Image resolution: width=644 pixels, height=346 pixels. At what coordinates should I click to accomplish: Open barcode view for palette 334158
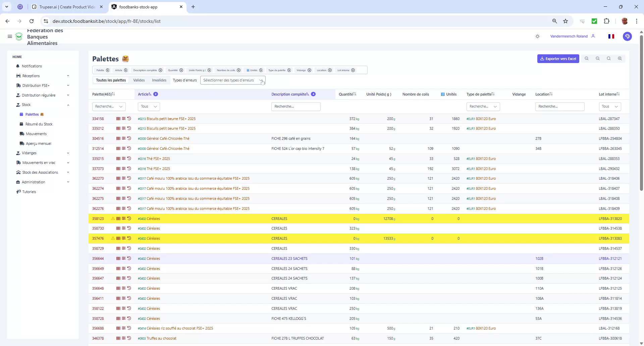click(118, 118)
